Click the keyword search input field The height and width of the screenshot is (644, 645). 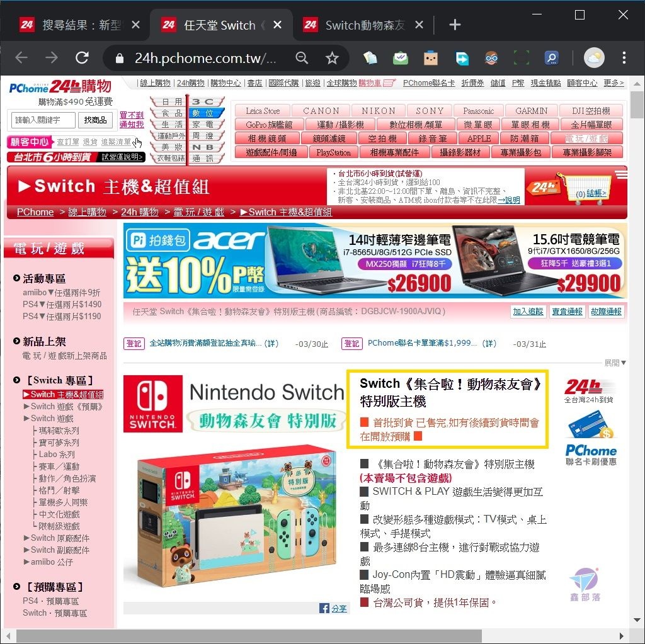pyautogui.click(x=43, y=120)
